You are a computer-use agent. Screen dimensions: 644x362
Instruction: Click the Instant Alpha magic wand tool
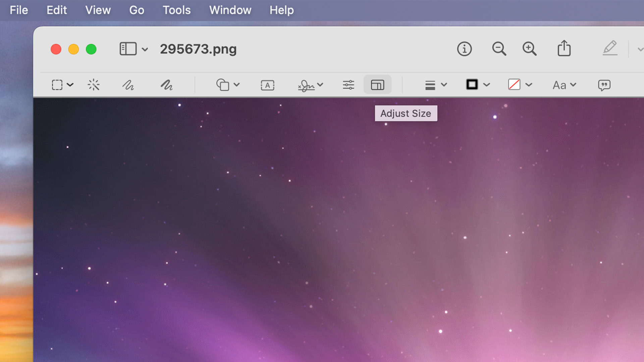94,85
